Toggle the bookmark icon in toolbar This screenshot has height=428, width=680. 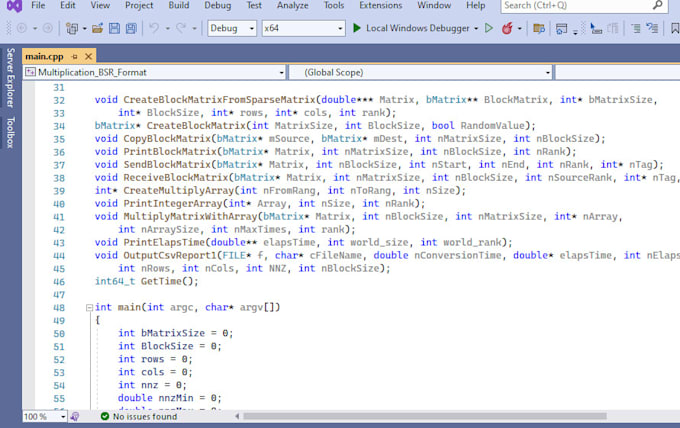(675, 29)
